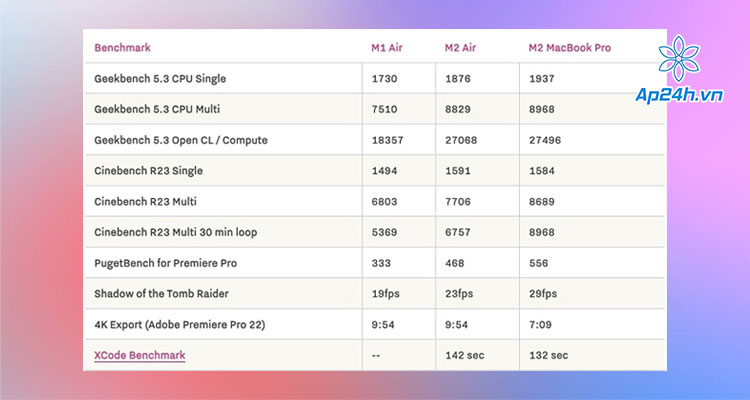Select PugetBench score 556
This screenshot has width=750, height=400.
(x=539, y=263)
